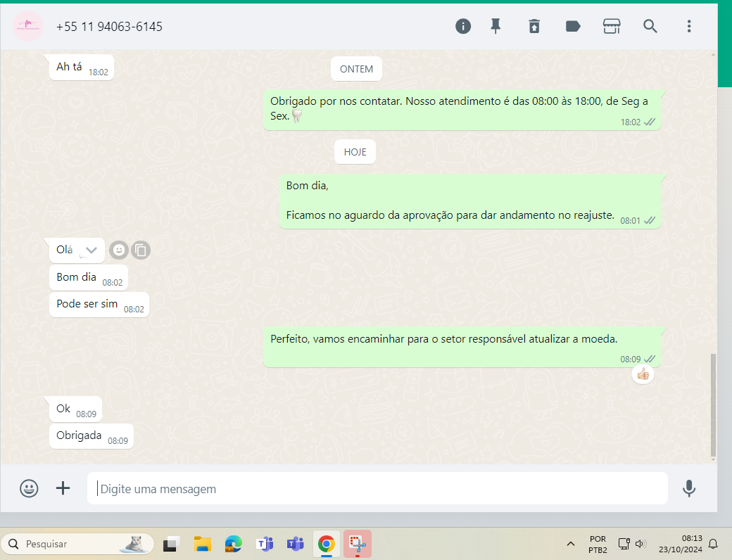Start voice recording with the microphone icon

point(689,489)
